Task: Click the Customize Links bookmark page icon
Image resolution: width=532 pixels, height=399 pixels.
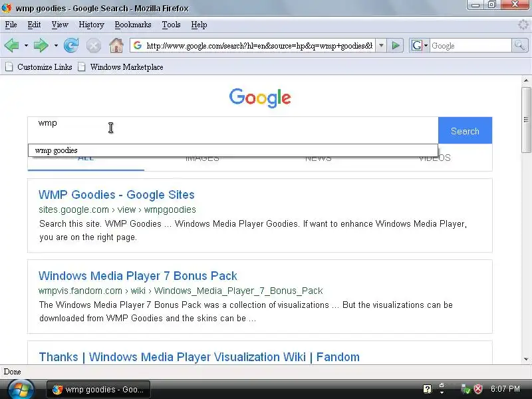Action: click(9, 67)
